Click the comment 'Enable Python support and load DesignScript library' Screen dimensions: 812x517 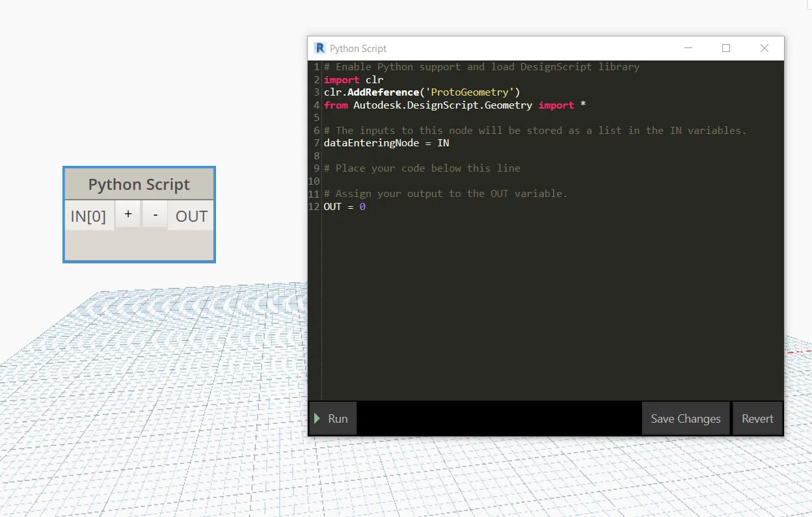481,67
